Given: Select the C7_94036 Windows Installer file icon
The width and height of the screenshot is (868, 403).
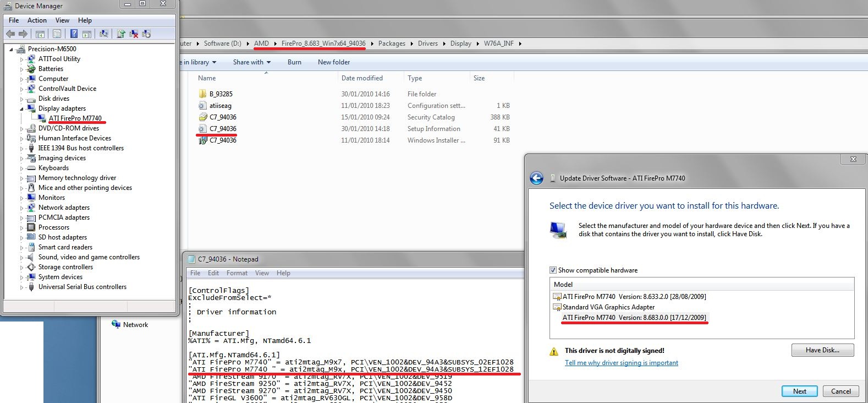Looking at the screenshot, I should click(x=202, y=140).
